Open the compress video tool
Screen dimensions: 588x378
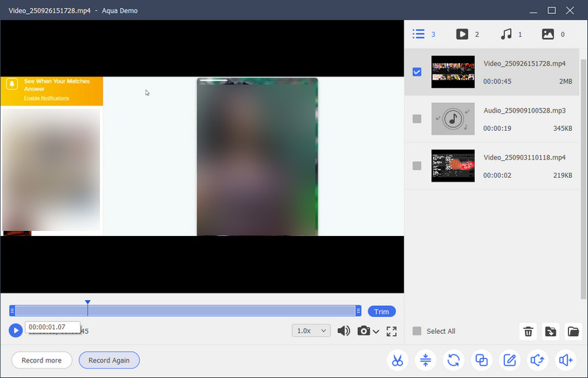click(x=426, y=360)
